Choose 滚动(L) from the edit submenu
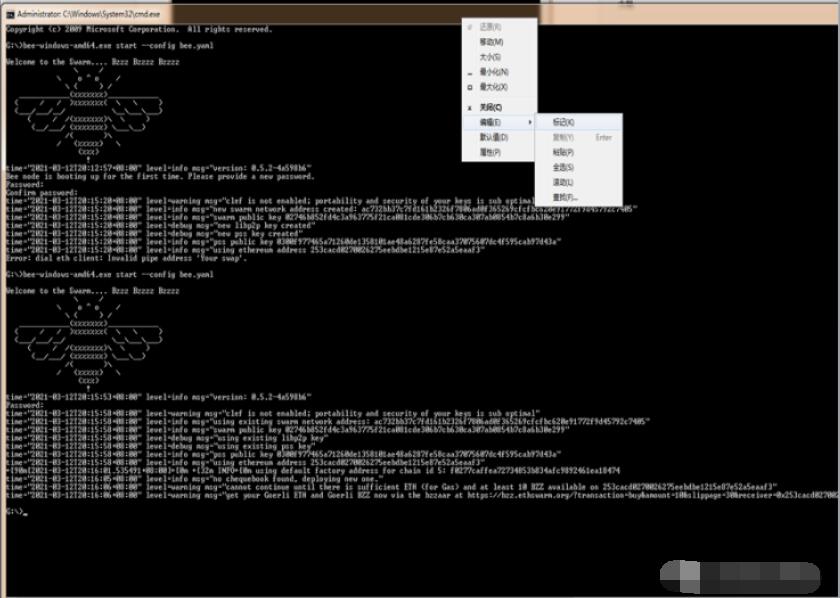Screen dimensions: 840x598 pyautogui.click(x=563, y=183)
